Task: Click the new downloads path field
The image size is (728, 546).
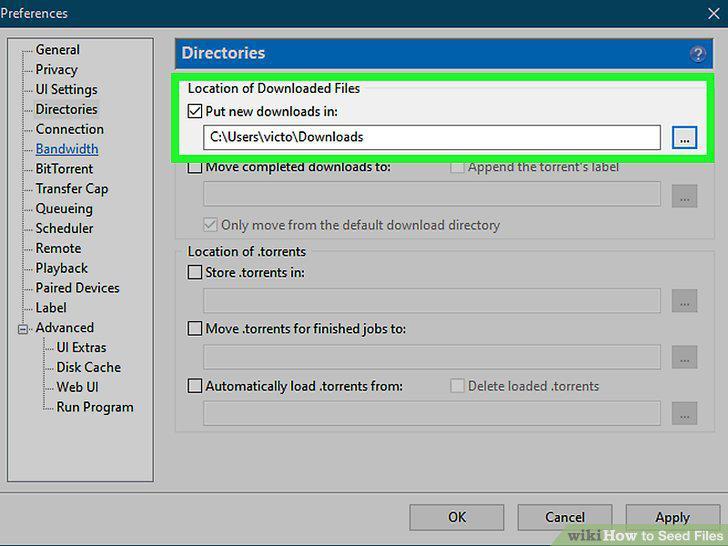Action: pos(432,137)
